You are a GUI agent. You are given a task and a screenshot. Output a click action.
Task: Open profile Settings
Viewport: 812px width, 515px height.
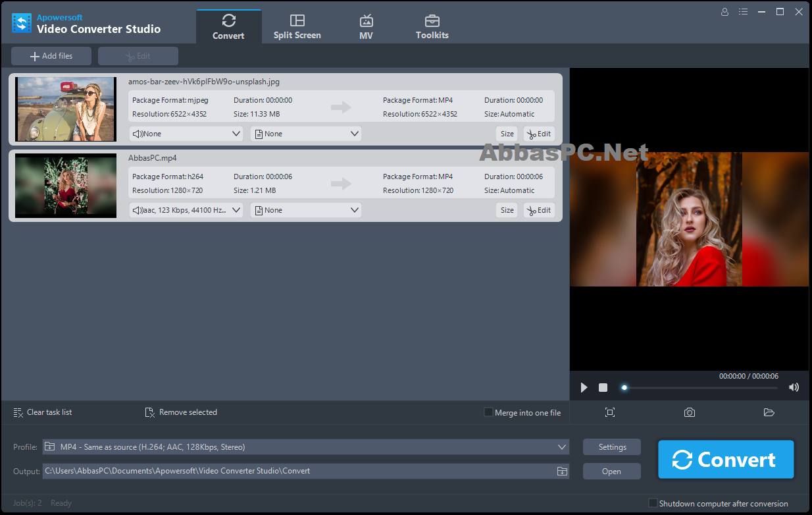pos(612,447)
